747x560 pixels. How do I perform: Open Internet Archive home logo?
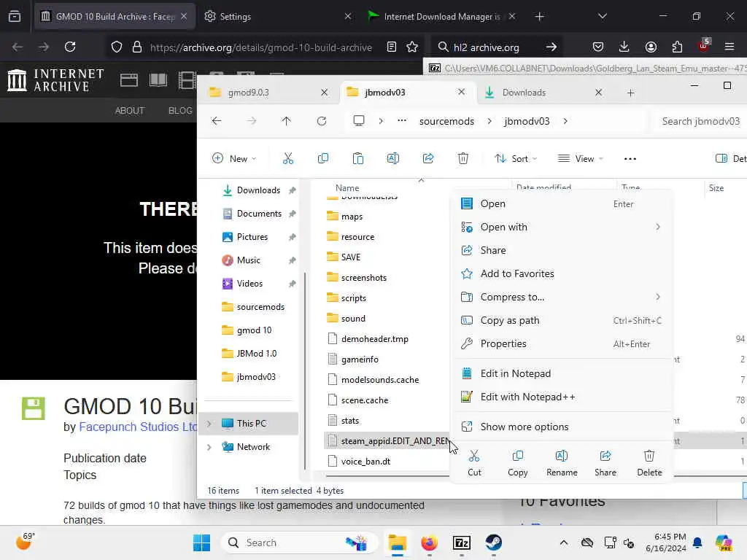[x=55, y=79]
